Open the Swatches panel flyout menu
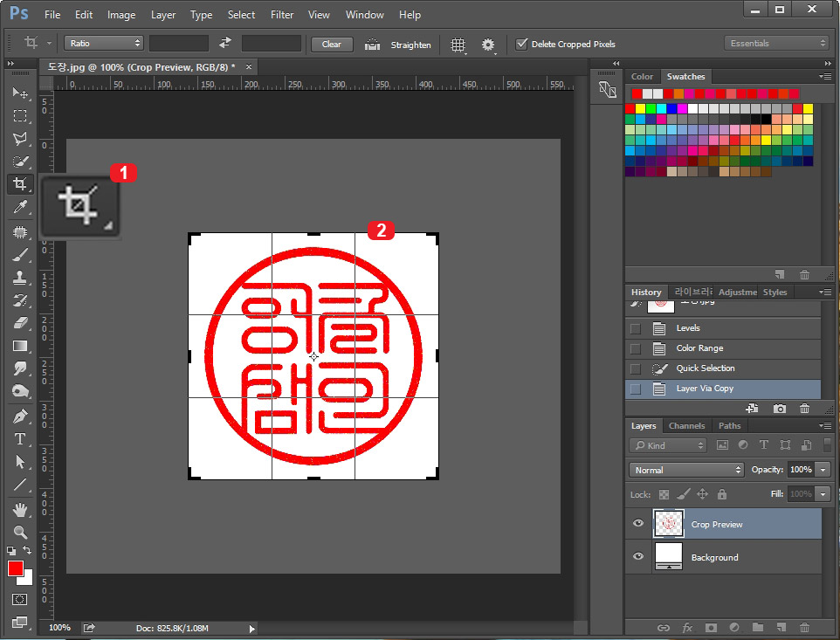This screenshot has height=640, width=840. click(x=825, y=77)
